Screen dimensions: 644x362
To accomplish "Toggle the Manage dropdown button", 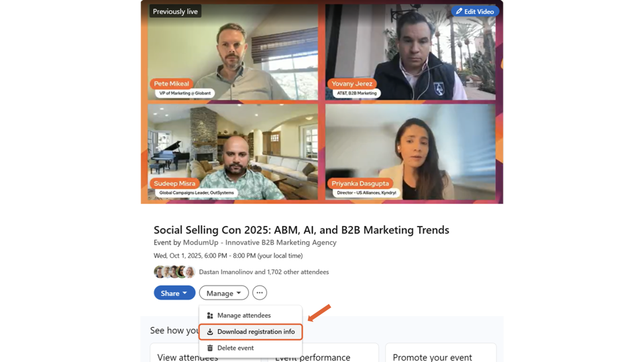I will click(224, 293).
